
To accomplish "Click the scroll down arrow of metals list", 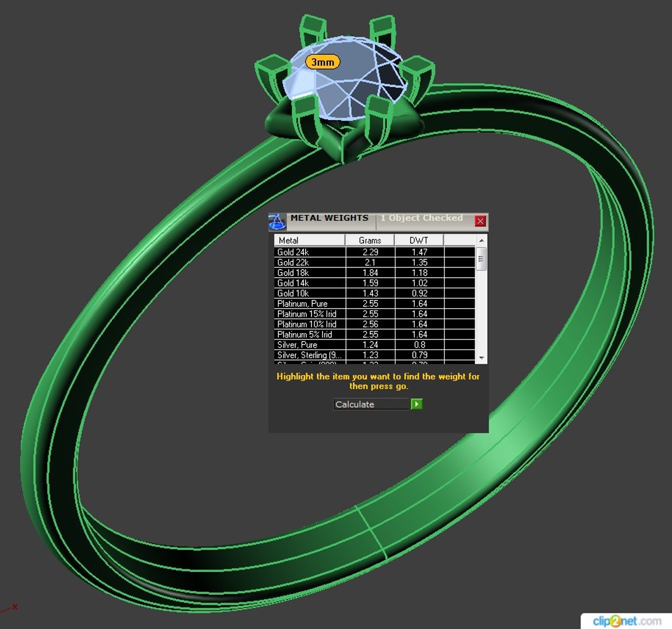I will (x=481, y=358).
